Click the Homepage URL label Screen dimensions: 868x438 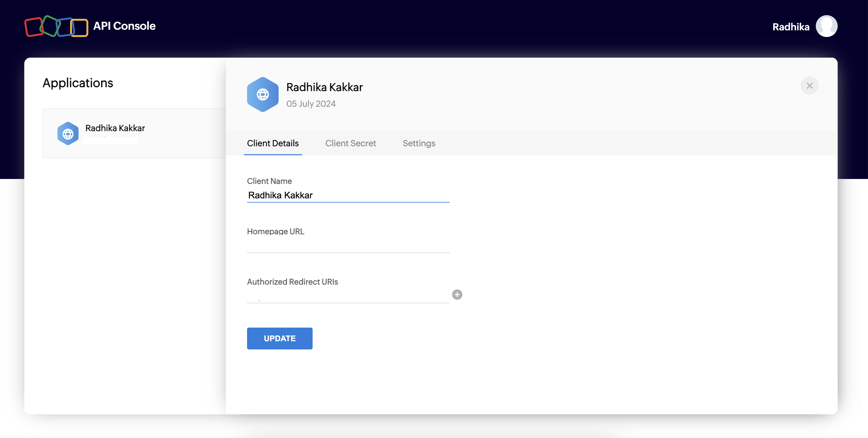[x=275, y=232]
